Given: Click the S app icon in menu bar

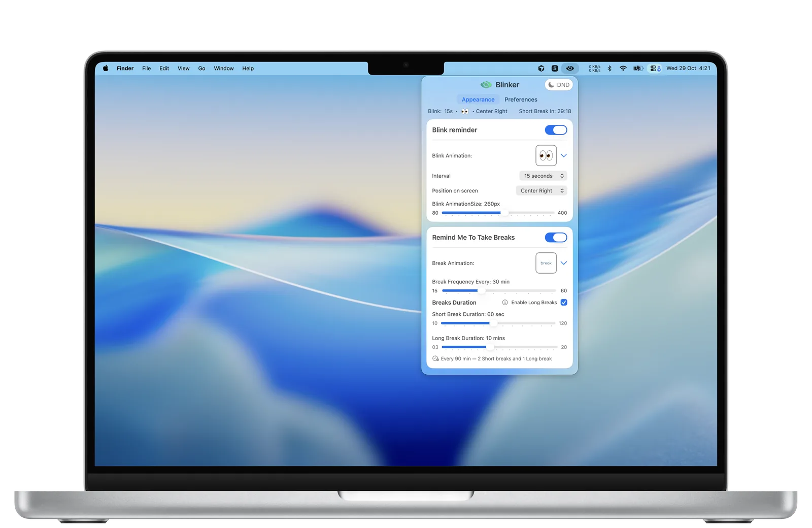Looking at the screenshot, I should tap(555, 68).
